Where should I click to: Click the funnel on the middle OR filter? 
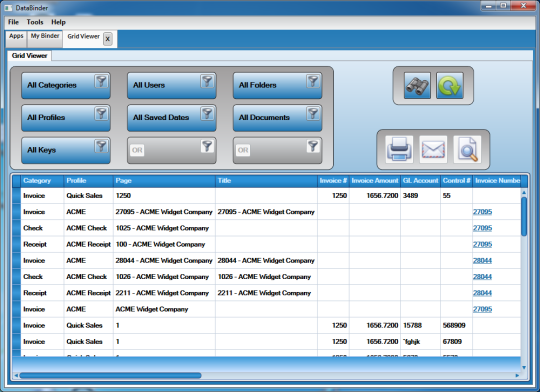pos(207,146)
